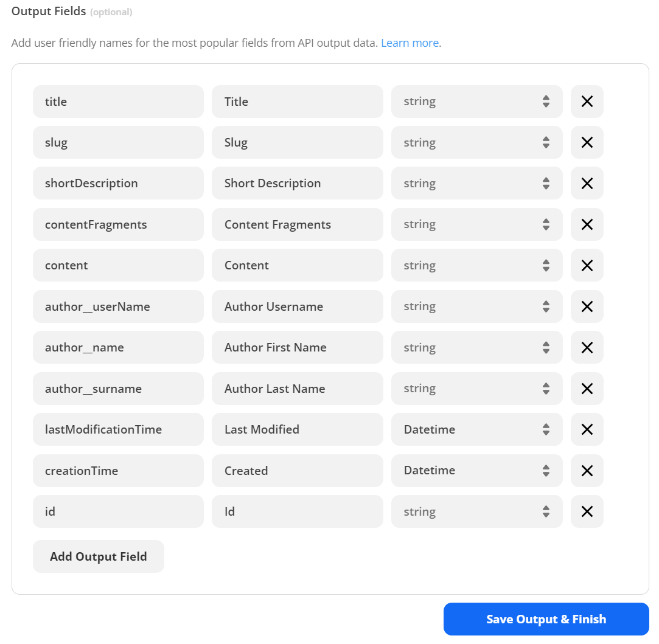
Task: Edit the lastModificationTime key input
Action: [118, 429]
